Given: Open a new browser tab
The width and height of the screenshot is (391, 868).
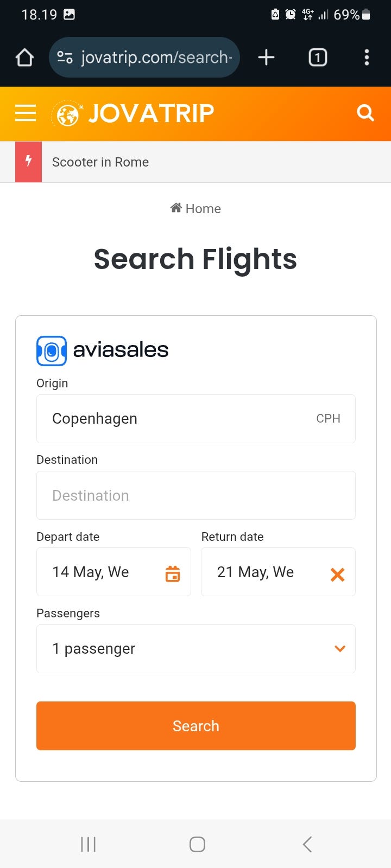Looking at the screenshot, I should click(x=266, y=58).
